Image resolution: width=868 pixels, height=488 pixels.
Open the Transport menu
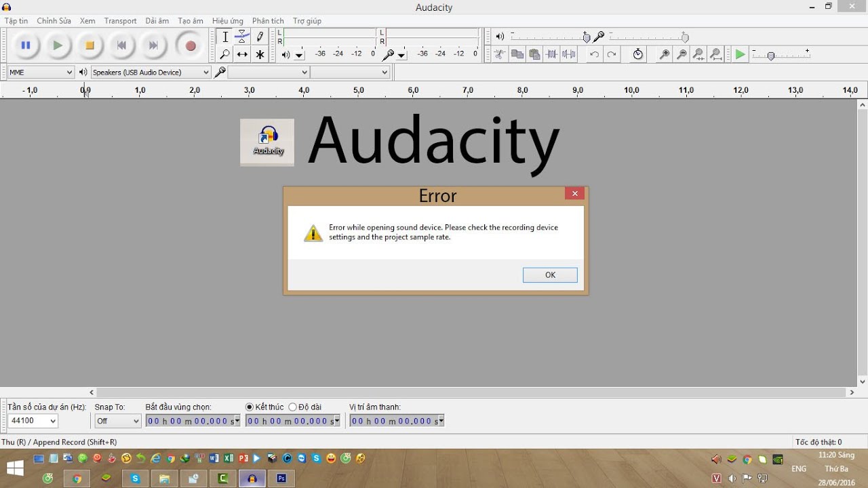tap(120, 21)
